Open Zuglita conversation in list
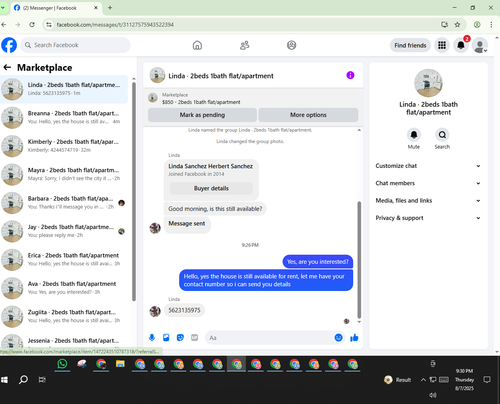The height and width of the screenshot is (404, 500). (x=64, y=316)
